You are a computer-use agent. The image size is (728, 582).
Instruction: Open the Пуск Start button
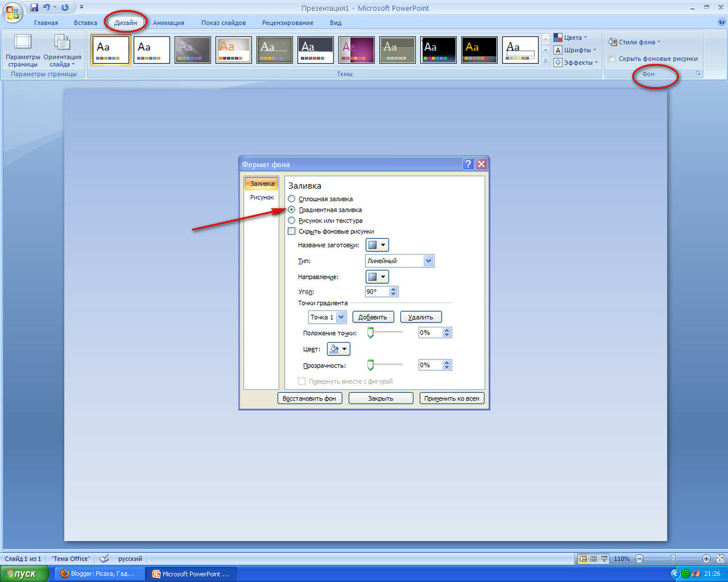[x=24, y=574]
